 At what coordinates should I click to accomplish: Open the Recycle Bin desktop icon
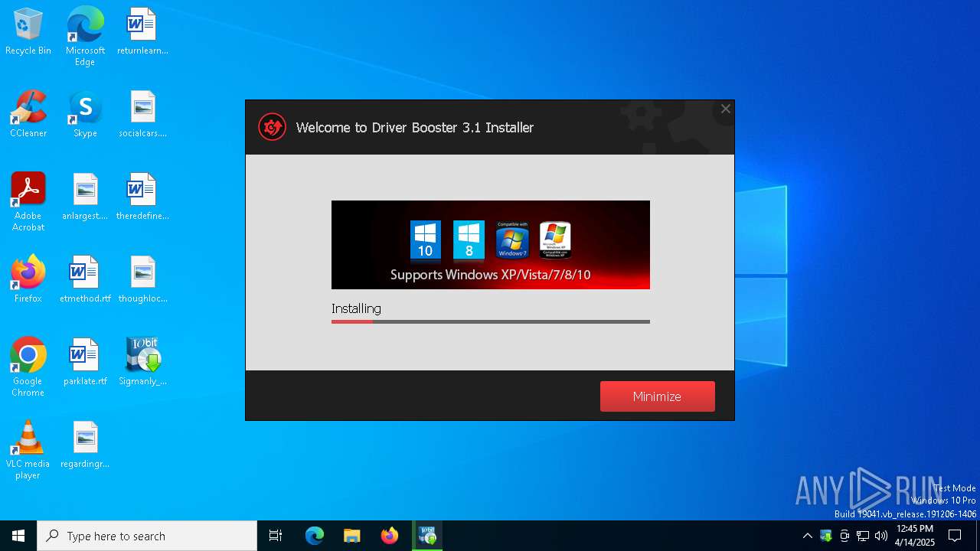[28, 32]
